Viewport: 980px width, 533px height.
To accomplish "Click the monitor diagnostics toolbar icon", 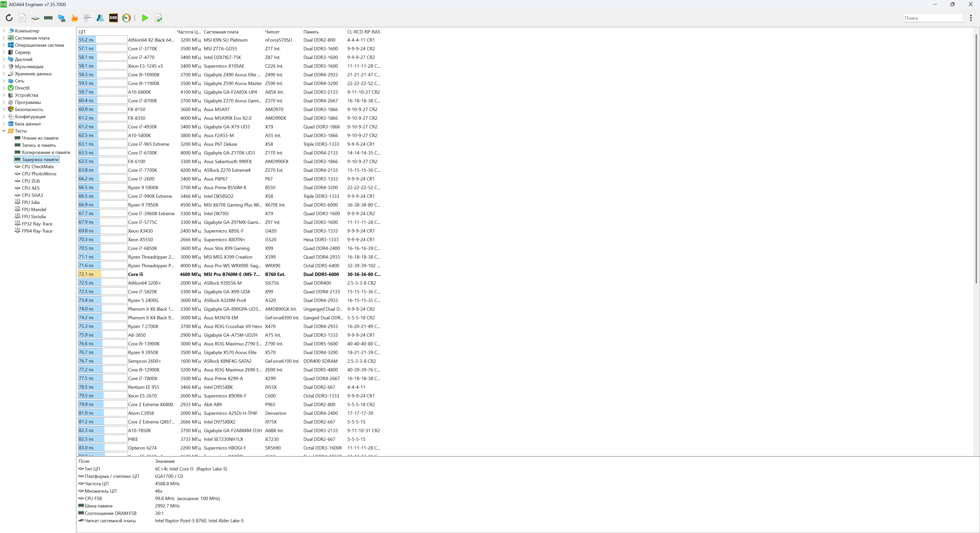I will pyautogui.click(x=61, y=18).
